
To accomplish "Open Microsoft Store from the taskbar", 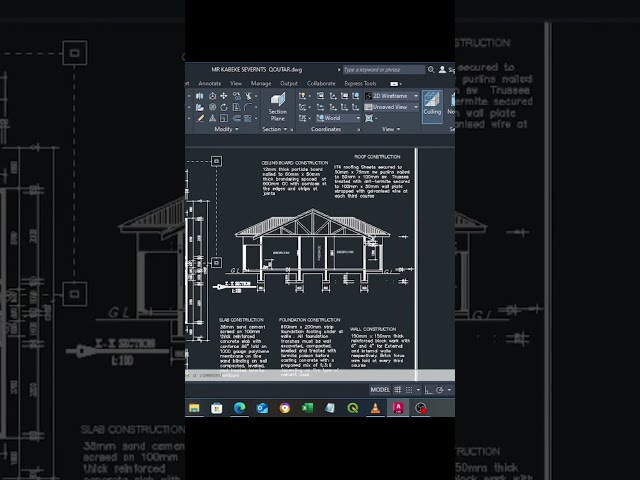I will [x=217, y=408].
